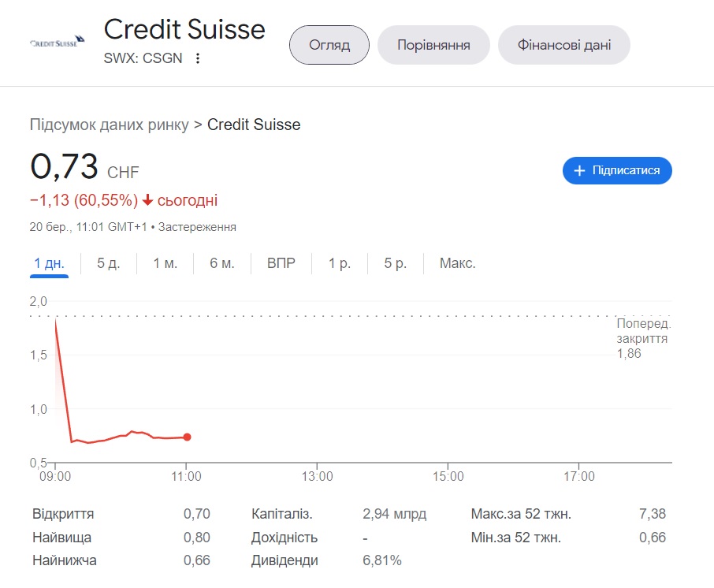Select the ВПР year-to-date range

[281, 263]
